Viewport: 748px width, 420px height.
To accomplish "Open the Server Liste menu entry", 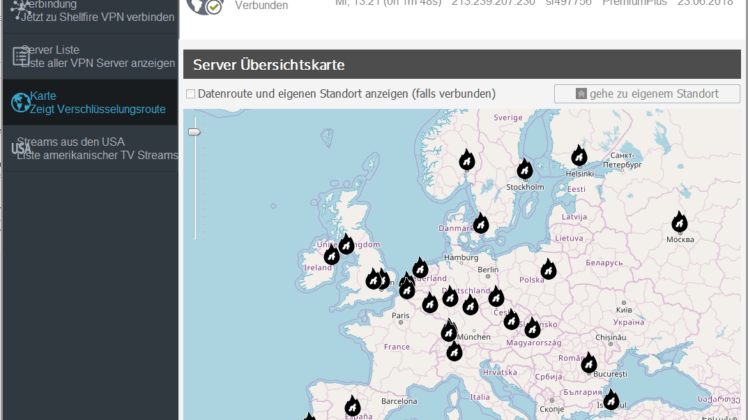I will click(90, 56).
